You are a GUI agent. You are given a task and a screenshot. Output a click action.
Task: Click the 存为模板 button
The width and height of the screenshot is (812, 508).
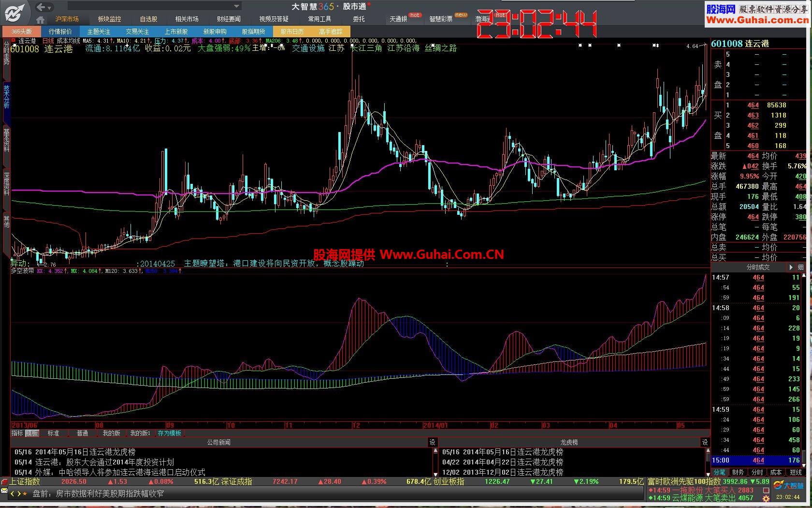169,433
